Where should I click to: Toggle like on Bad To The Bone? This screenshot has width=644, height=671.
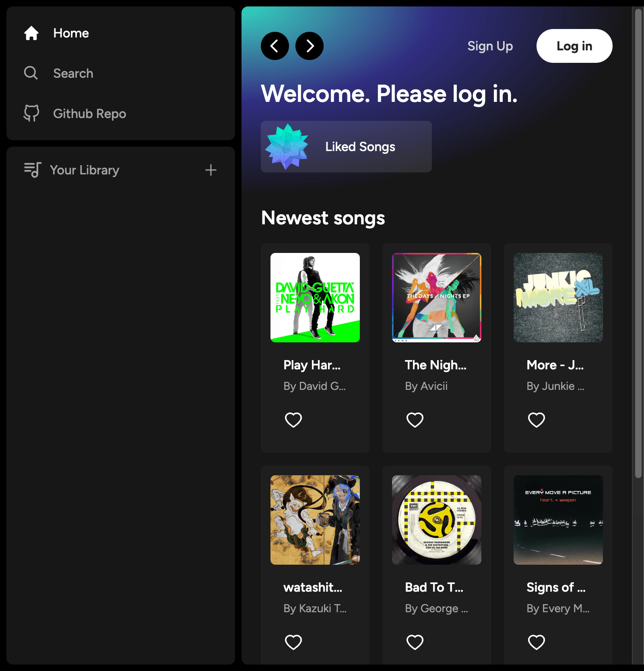pyautogui.click(x=415, y=642)
